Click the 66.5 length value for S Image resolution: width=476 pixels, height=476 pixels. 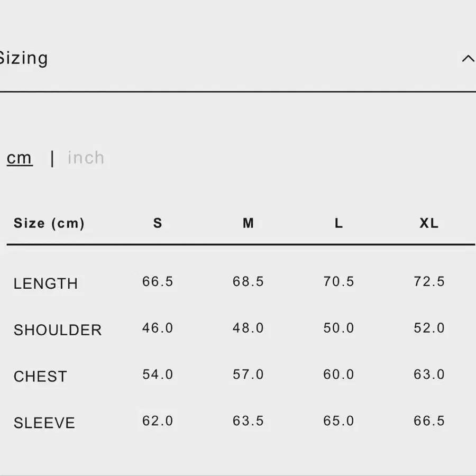click(x=158, y=281)
